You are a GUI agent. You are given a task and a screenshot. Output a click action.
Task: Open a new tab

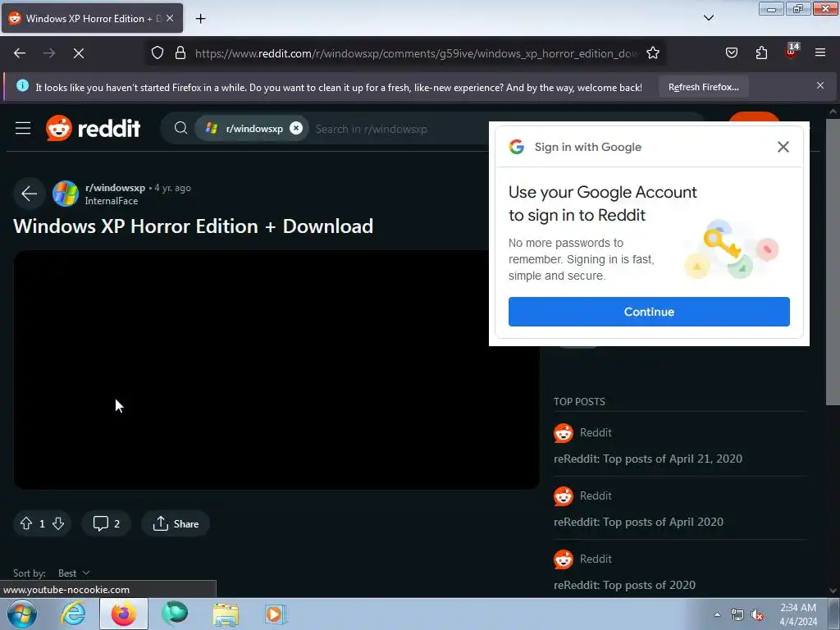(200, 19)
